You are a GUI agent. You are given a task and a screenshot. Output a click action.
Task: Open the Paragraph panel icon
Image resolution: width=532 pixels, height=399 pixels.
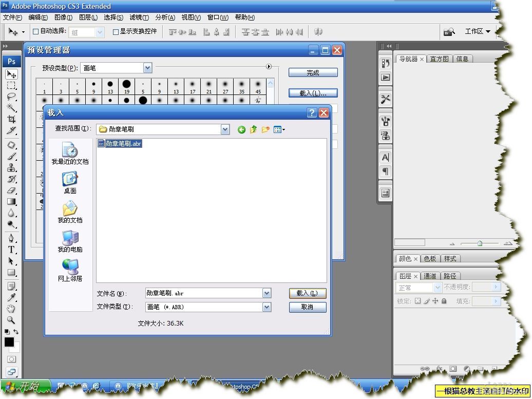click(386, 172)
